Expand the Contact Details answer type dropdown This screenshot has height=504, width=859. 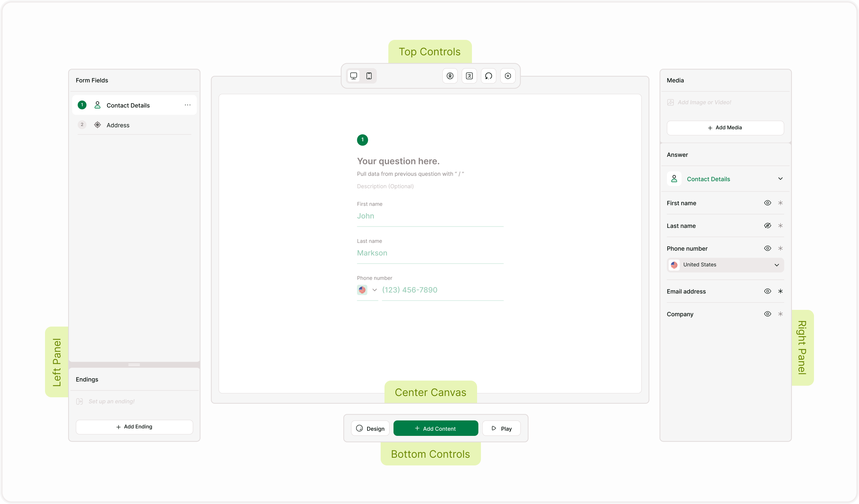(780, 179)
